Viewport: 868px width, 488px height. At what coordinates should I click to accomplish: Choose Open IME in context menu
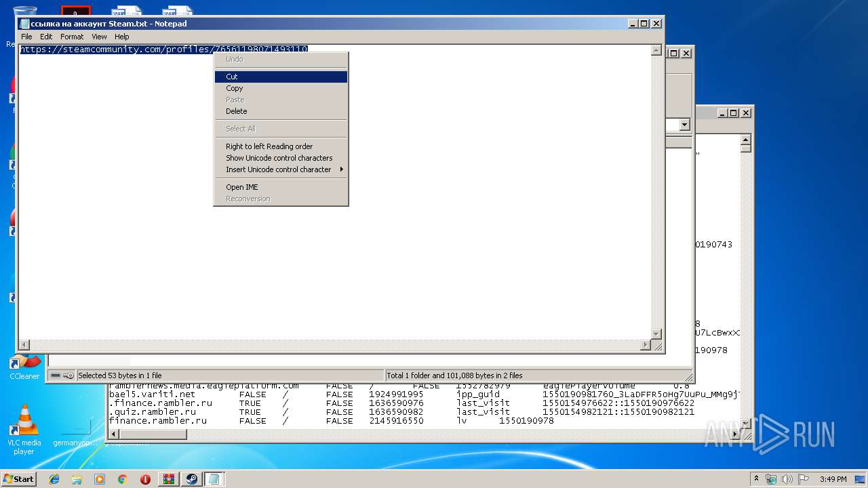[281, 187]
